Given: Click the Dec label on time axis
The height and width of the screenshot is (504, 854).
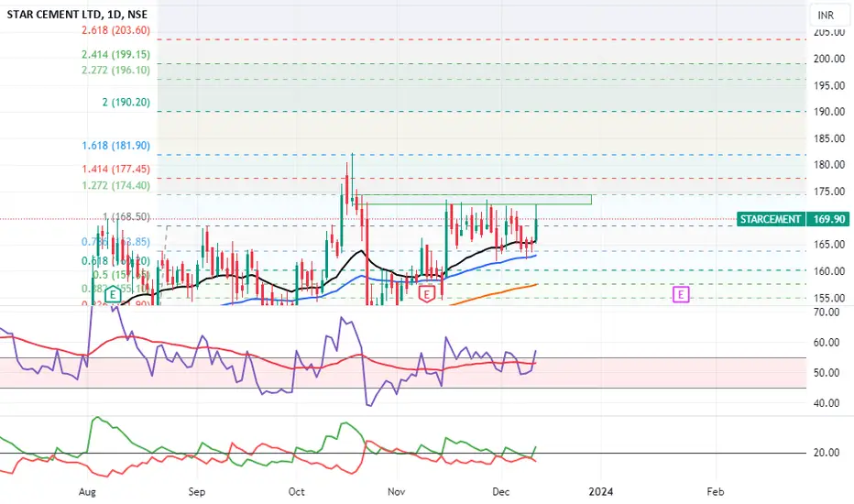Looking at the screenshot, I should tap(500, 492).
